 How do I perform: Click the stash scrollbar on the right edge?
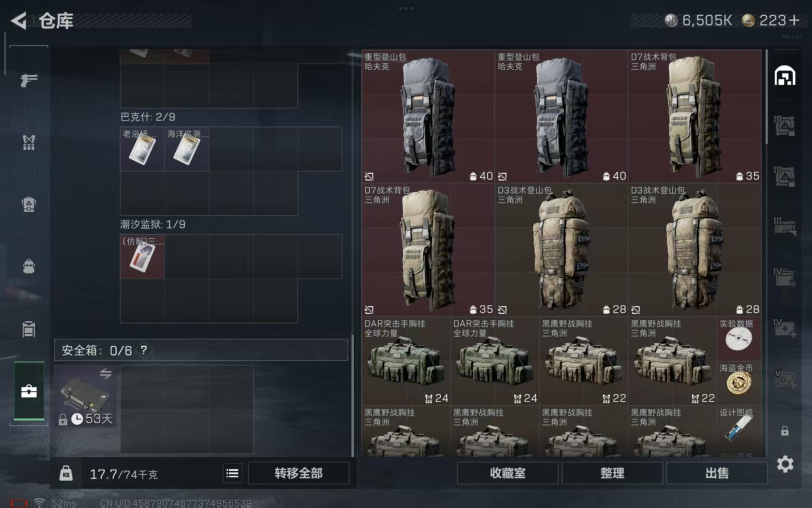click(x=767, y=97)
